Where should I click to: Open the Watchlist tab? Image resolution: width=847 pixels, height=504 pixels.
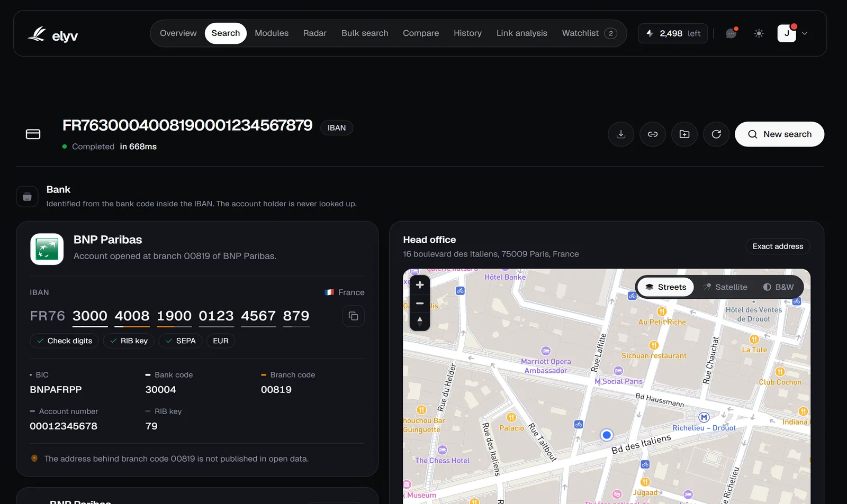(x=590, y=33)
